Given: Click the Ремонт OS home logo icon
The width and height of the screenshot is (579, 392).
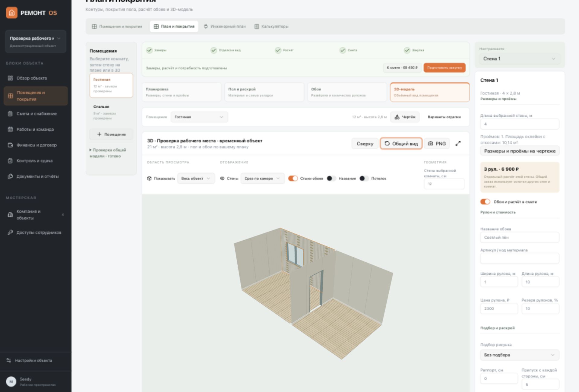Looking at the screenshot, I should pyautogui.click(x=11, y=13).
